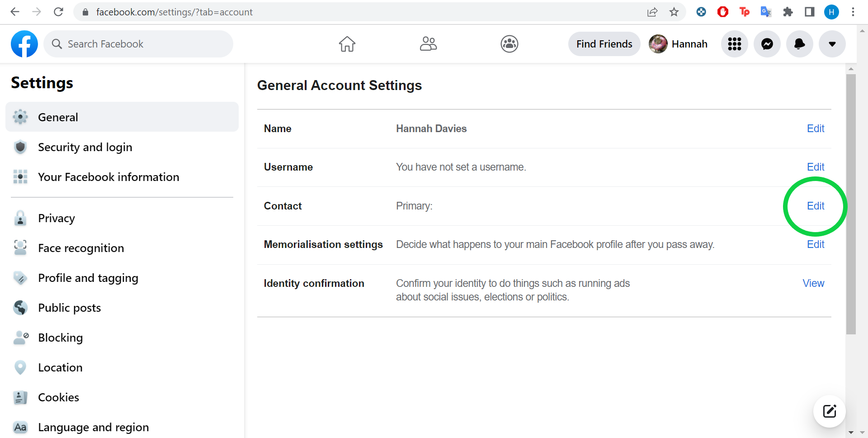868x438 pixels.
Task: Click 'You have not set a username.' text
Action: tap(461, 167)
